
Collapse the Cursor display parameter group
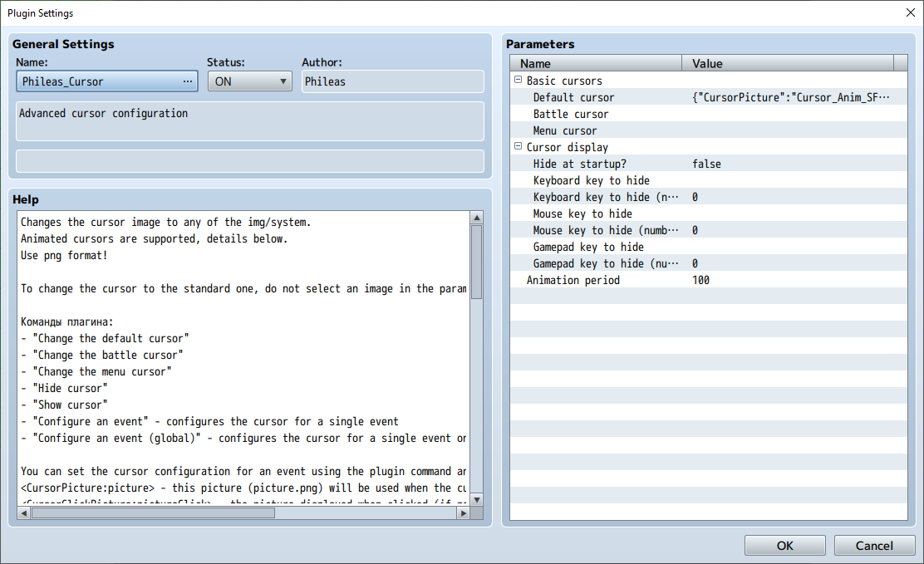pos(517,147)
